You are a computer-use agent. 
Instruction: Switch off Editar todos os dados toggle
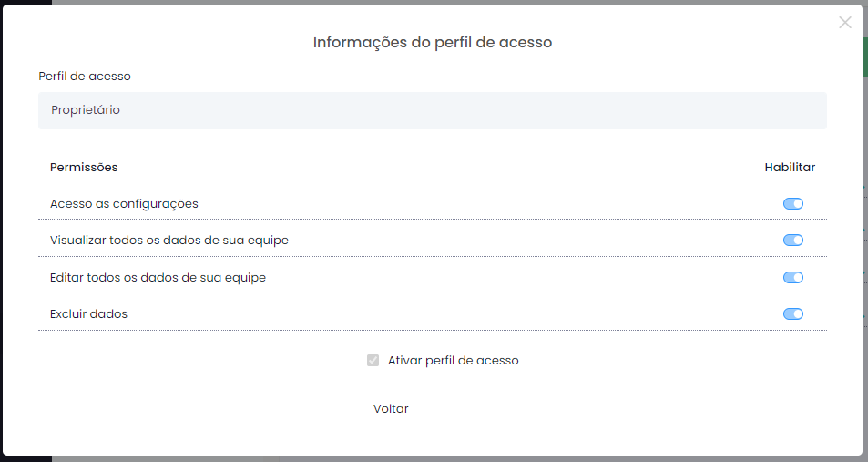(792, 278)
